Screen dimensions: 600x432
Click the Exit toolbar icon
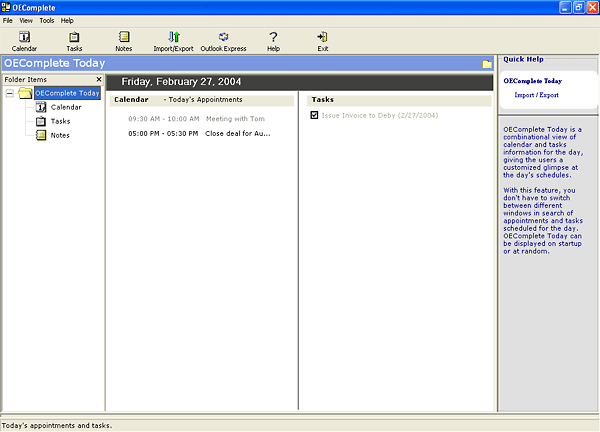[x=323, y=41]
